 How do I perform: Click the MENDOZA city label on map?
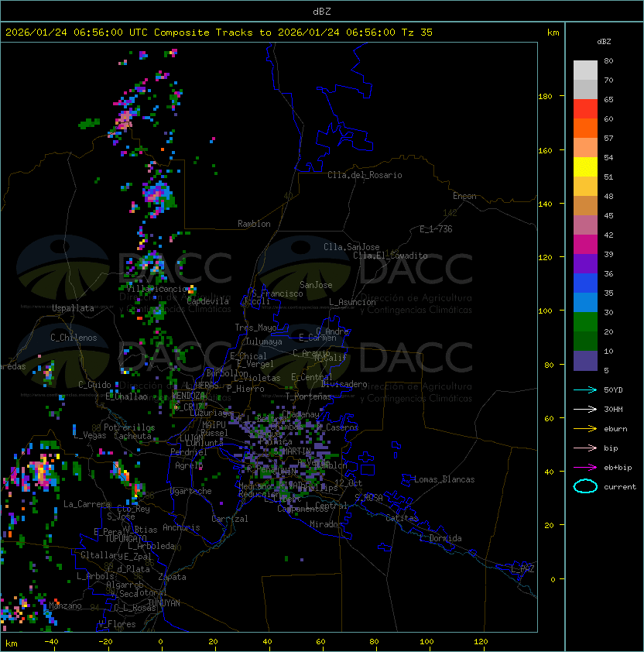coord(188,396)
